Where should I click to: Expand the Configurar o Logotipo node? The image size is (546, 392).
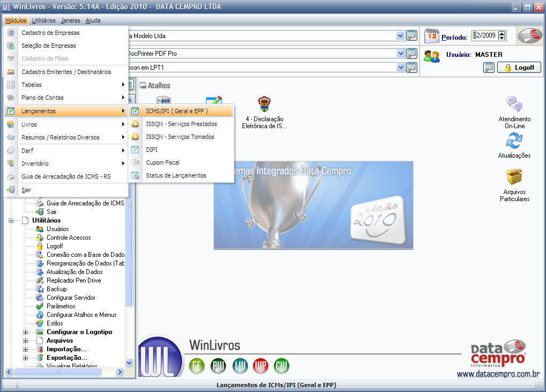[x=25, y=332]
